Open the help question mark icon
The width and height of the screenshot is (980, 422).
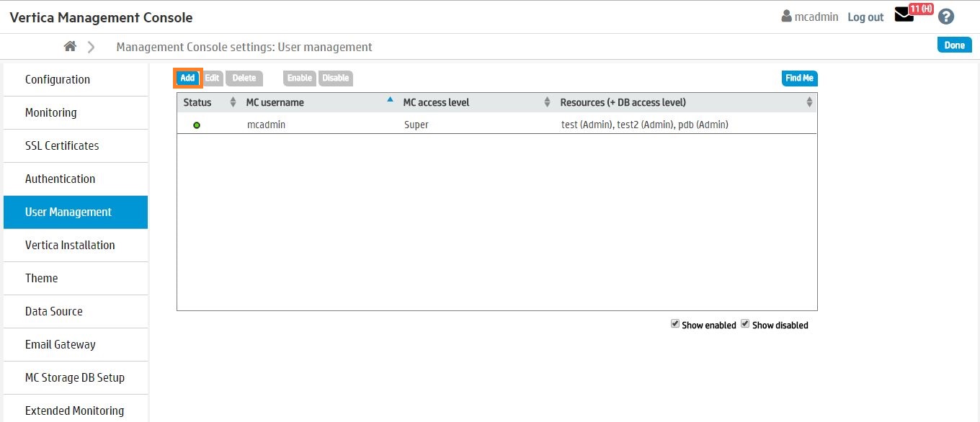[946, 17]
